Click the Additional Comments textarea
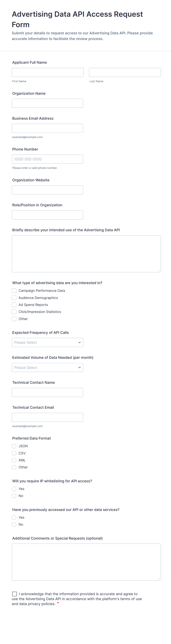Screen dimensions: 171x644 86,562
